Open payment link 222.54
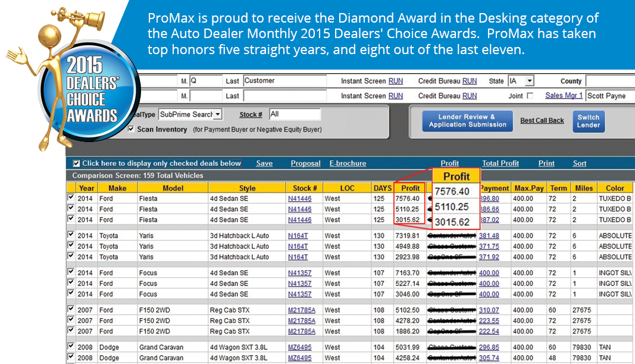Viewport: 635px width, 364px height. pyautogui.click(x=489, y=331)
